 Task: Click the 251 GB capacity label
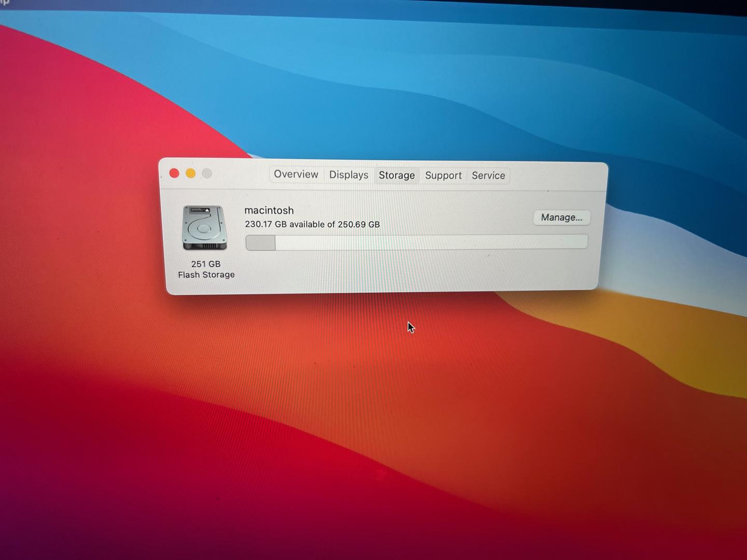206,264
